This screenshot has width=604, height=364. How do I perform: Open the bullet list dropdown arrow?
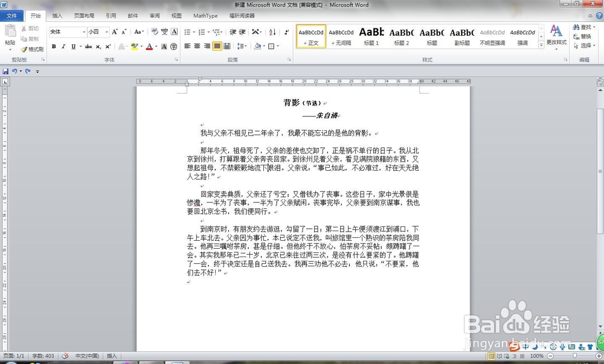194,33
